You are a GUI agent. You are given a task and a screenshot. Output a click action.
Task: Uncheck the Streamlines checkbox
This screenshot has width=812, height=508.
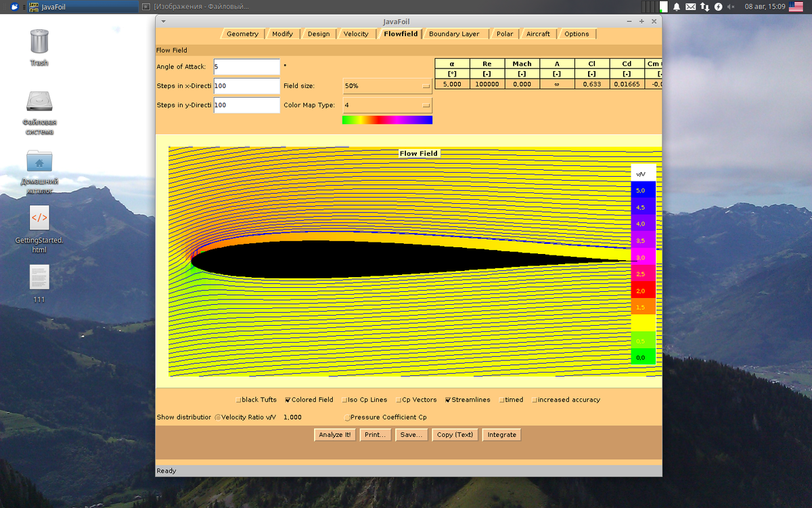448,400
